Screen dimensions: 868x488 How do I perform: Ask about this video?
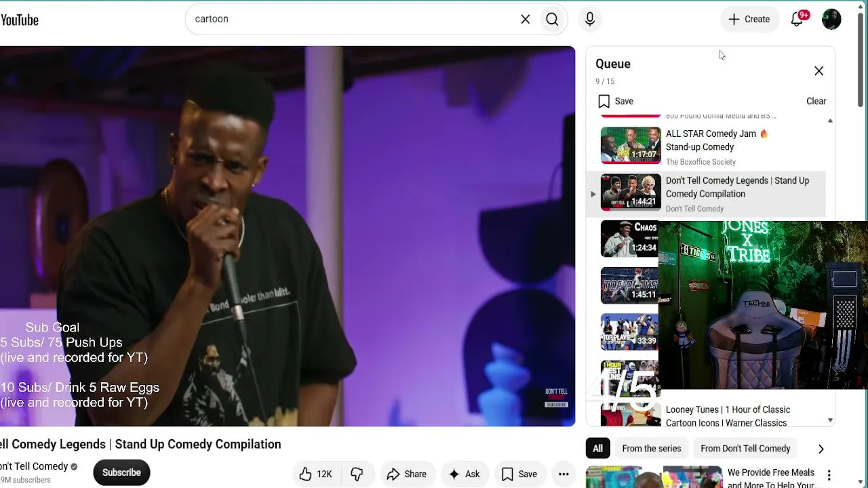[x=464, y=474]
